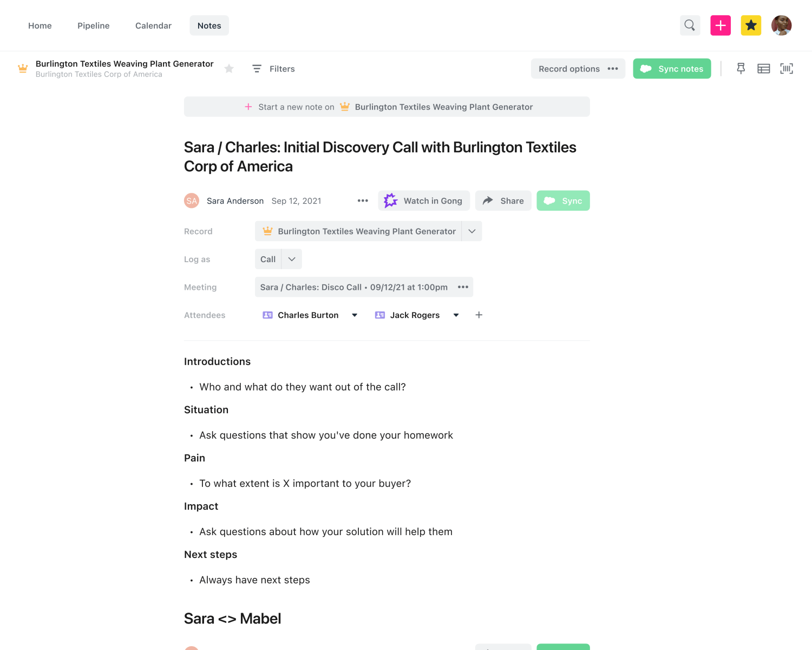Open note's three-dot menu beside date

(363, 201)
